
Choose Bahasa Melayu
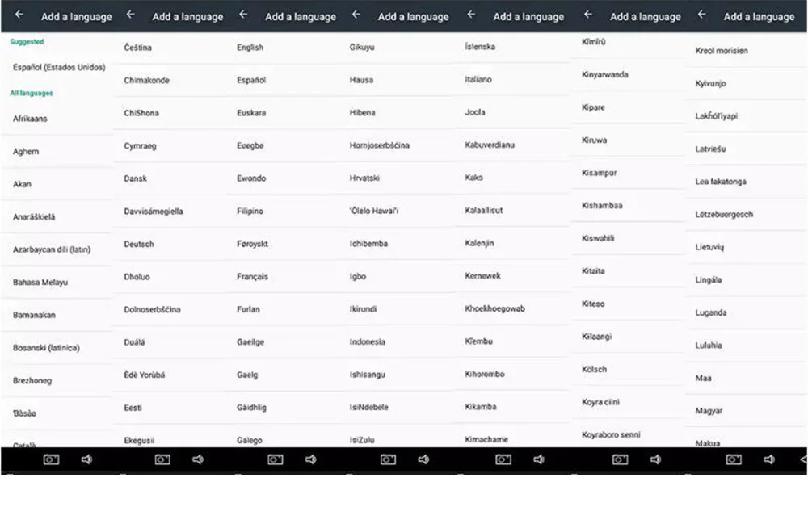(57, 283)
